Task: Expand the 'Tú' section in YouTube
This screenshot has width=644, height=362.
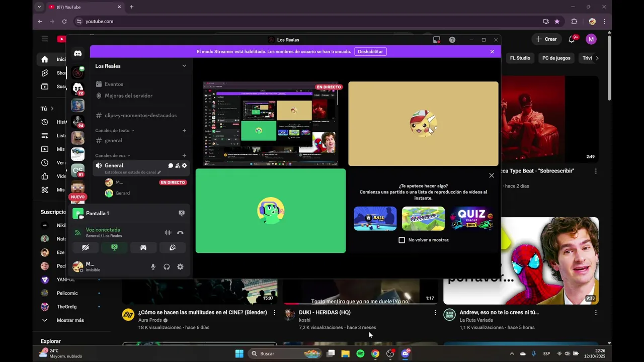Action: point(47,109)
